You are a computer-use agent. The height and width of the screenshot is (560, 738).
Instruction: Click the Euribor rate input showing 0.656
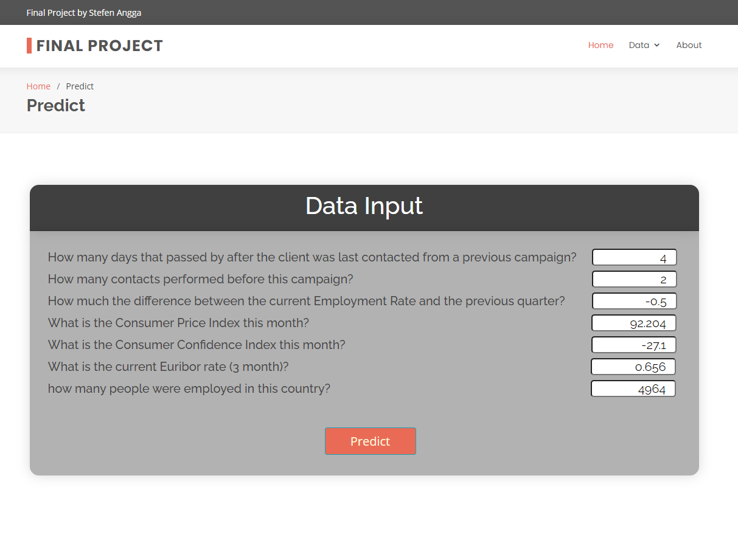click(633, 367)
